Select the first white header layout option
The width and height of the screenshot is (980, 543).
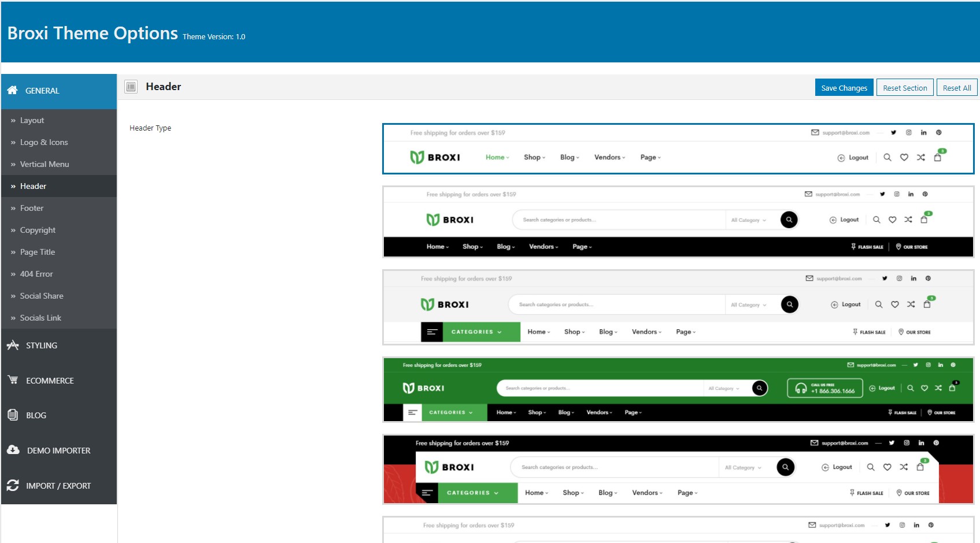pos(678,148)
